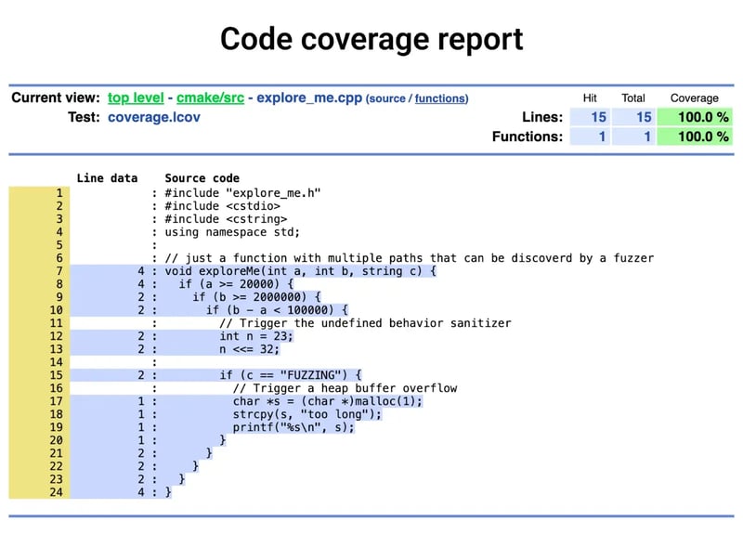This screenshot has width=743, height=560.
Task: Click the 'Line data' column header
Action: [x=107, y=178]
